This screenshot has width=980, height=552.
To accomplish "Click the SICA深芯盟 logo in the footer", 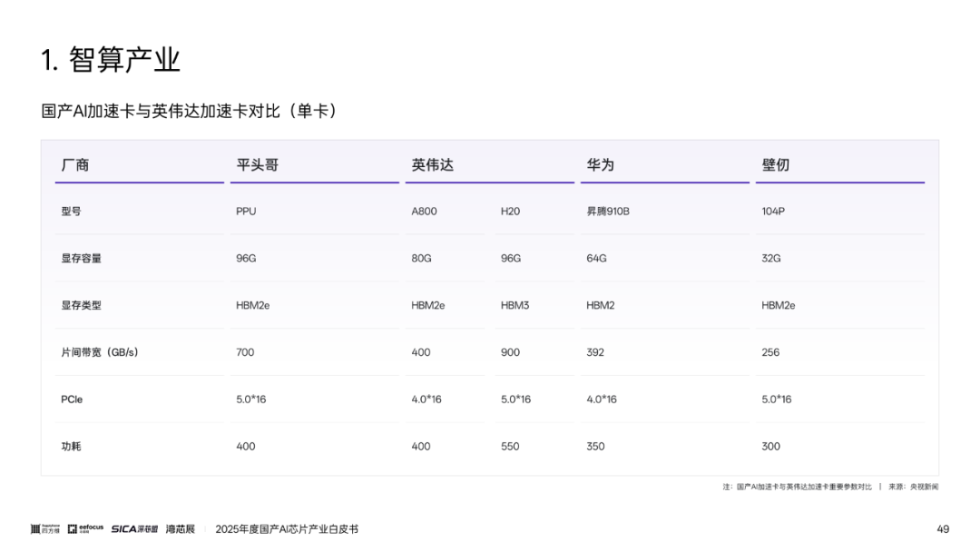I will [134, 529].
